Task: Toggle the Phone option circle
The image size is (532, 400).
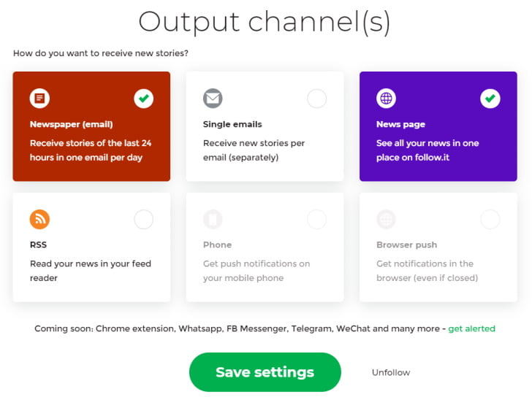Action: (317, 219)
